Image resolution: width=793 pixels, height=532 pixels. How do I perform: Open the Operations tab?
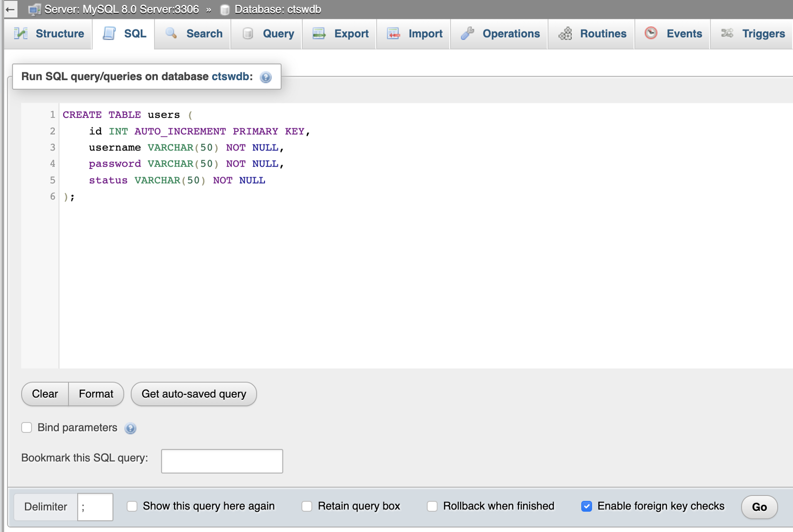(x=499, y=34)
